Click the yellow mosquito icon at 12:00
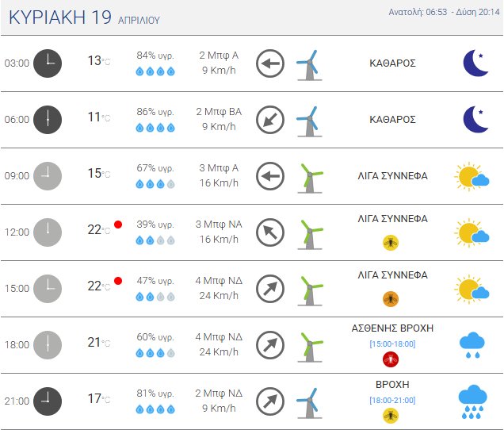Image resolution: width=504 pixels, height=430 pixels. point(391,243)
